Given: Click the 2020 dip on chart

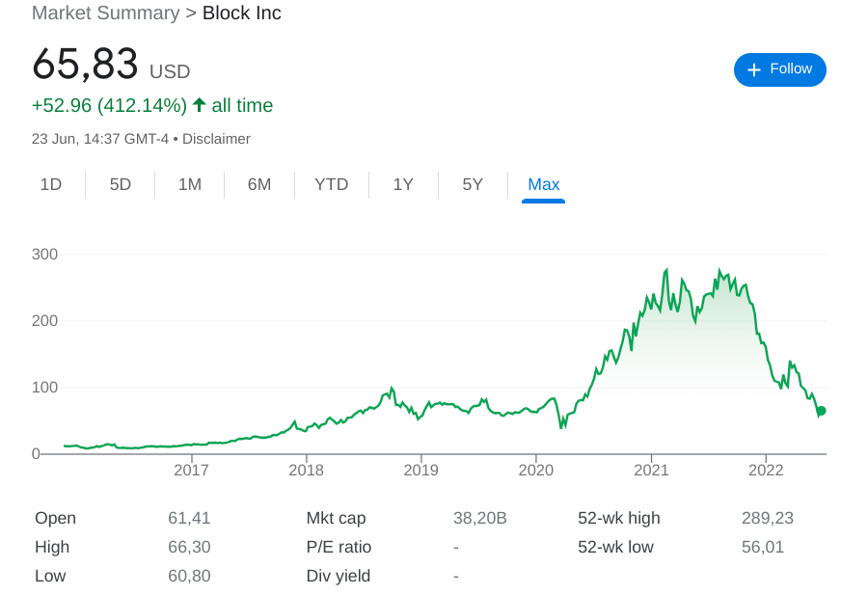Looking at the screenshot, I should pos(562,426).
